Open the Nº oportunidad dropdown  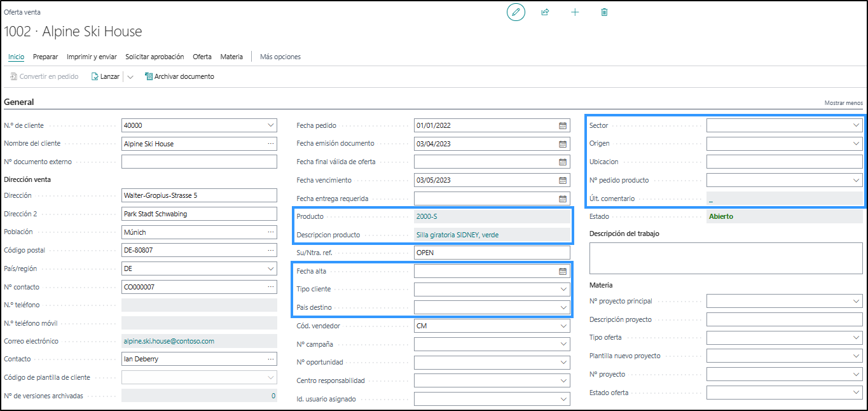tap(563, 363)
